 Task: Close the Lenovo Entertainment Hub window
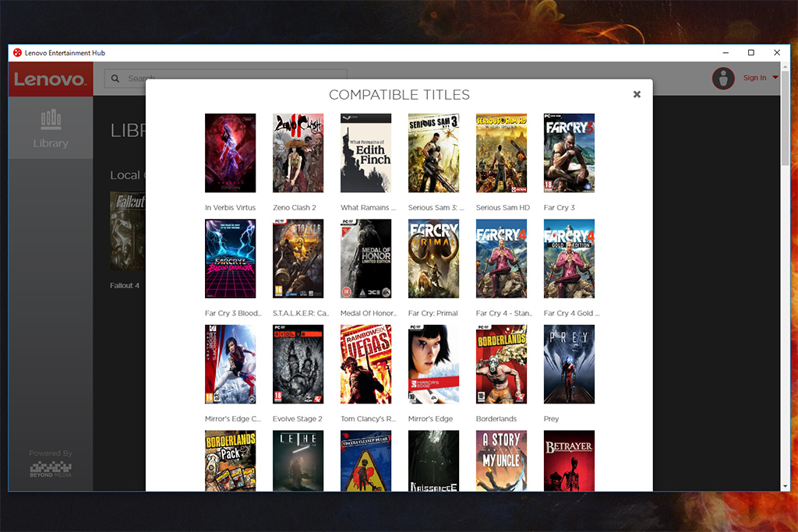click(x=777, y=52)
